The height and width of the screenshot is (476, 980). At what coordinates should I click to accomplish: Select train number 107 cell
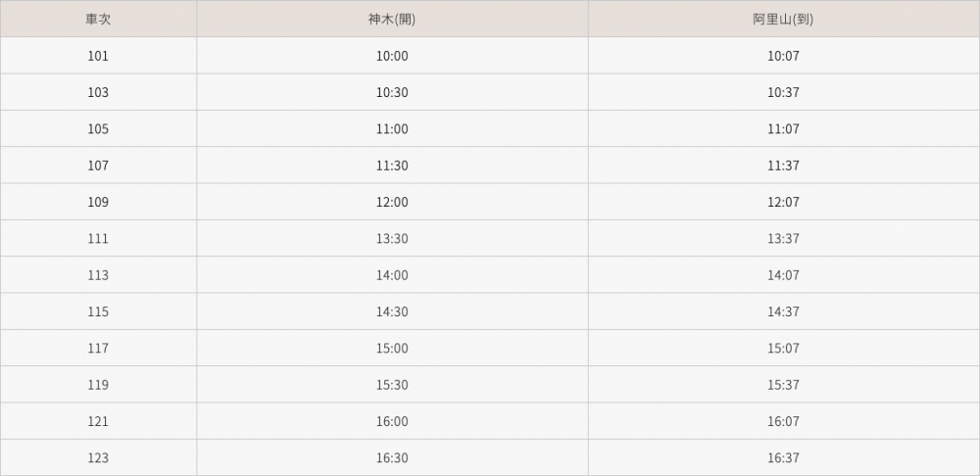coord(98,166)
